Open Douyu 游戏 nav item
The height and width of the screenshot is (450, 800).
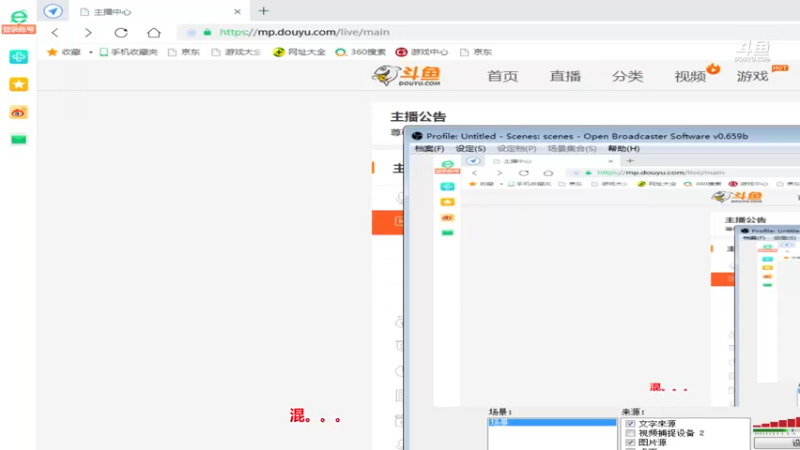752,76
